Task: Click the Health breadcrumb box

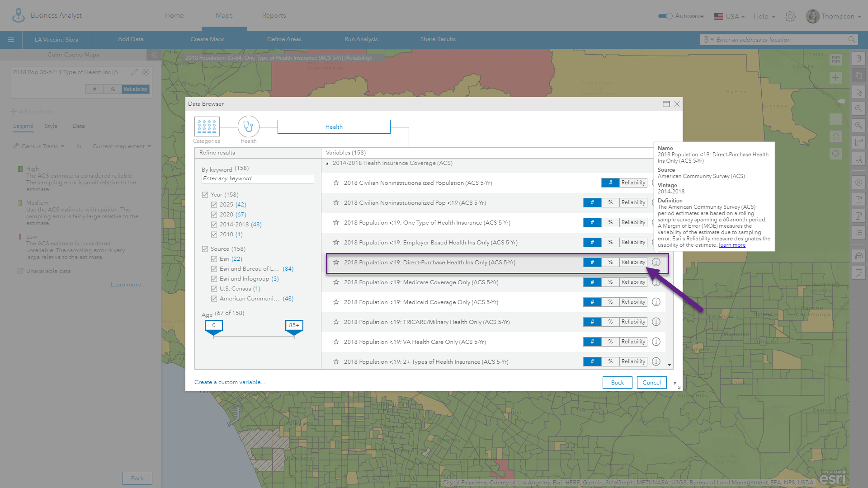Action: pyautogui.click(x=334, y=127)
